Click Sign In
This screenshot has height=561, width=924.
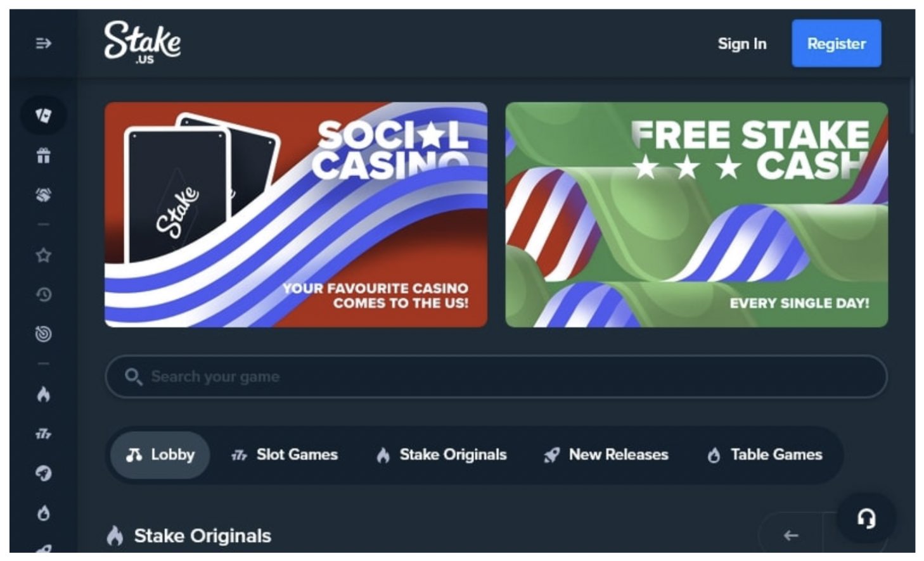point(741,44)
